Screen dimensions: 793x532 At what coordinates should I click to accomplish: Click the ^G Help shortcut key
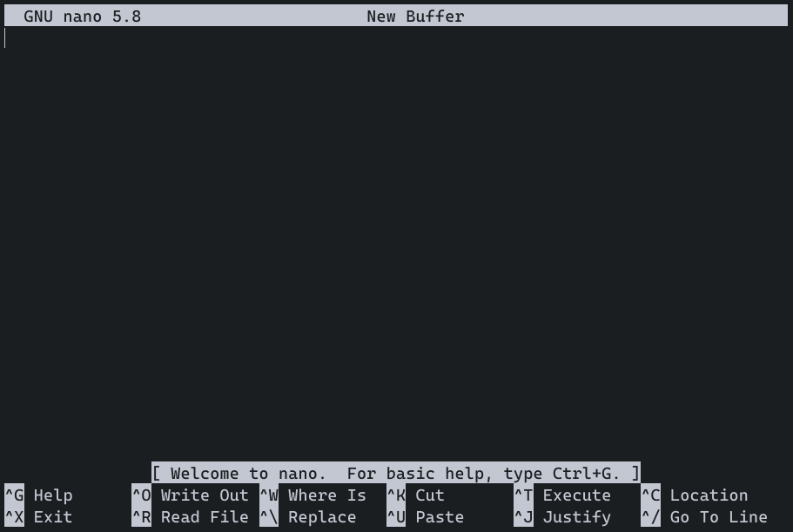14,495
